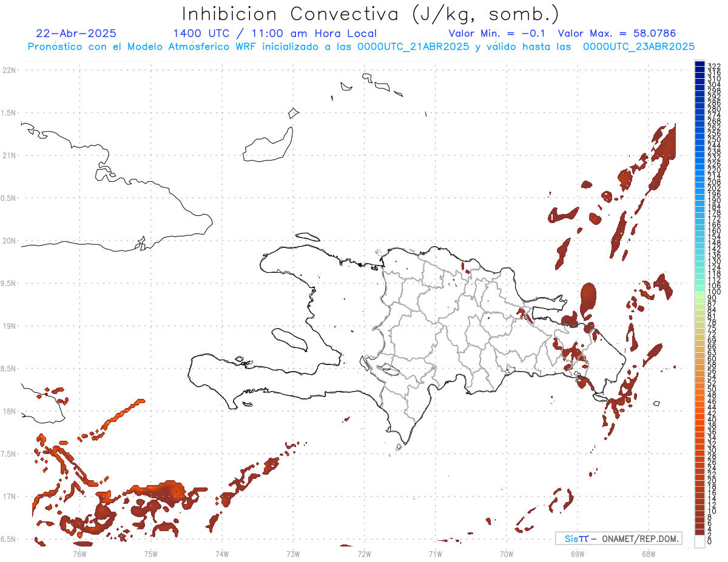728x562 pixels.
Task: Click the '21N' latitude label
Action: click(10, 156)
